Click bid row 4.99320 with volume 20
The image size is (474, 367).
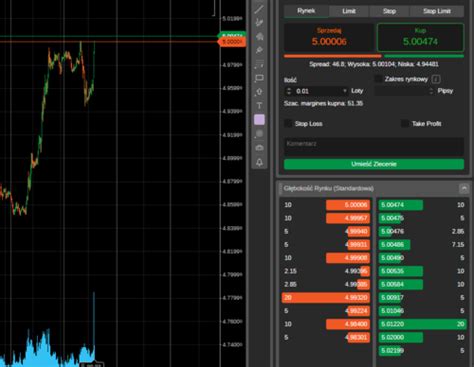[326, 297]
